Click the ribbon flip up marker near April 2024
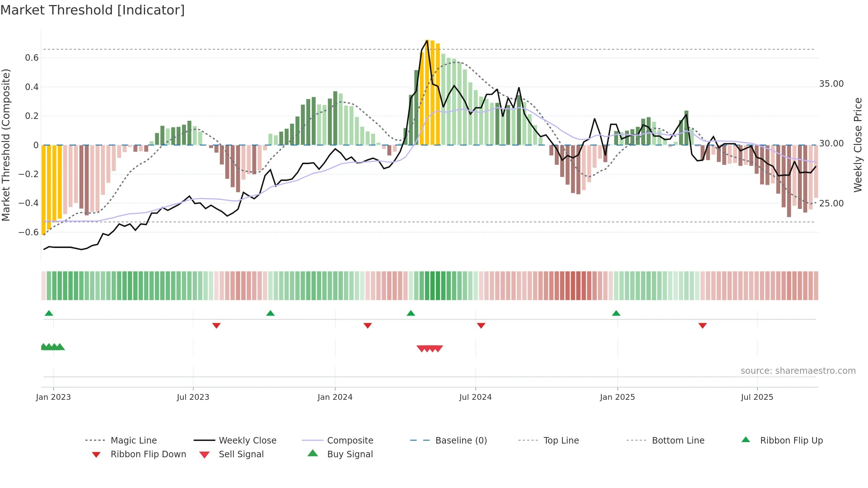This screenshot has height=488, width=868. [411, 313]
